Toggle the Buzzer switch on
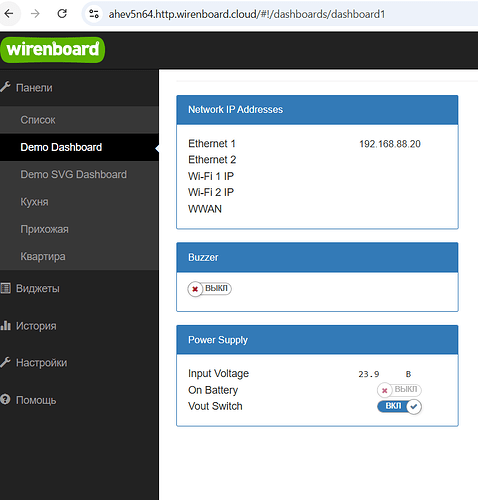This screenshot has height=500, width=478. pos(209,289)
